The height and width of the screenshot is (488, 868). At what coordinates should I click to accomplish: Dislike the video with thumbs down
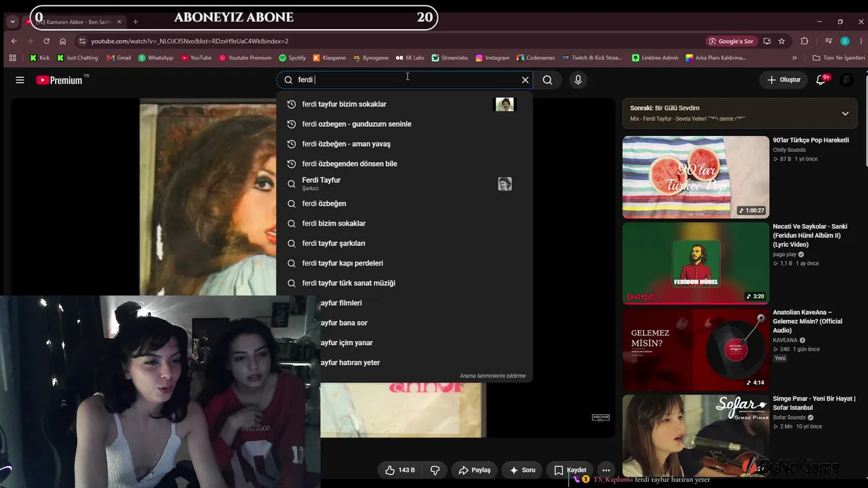(x=435, y=470)
